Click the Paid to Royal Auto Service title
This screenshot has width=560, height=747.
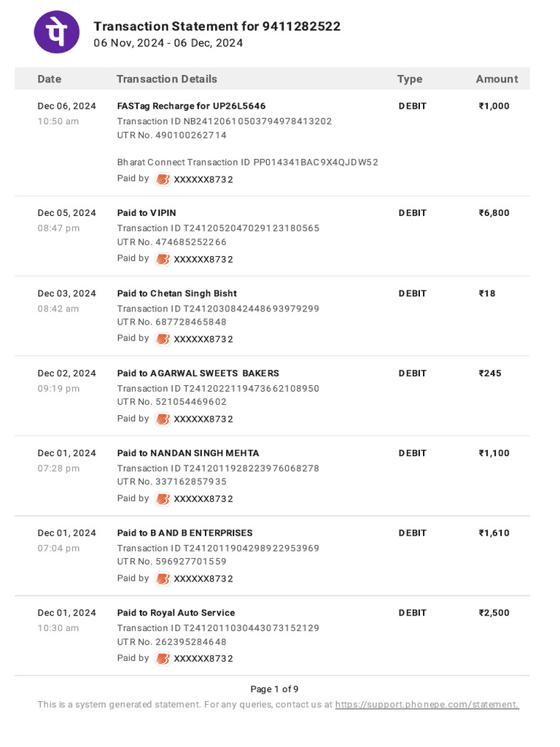(x=176, y=613)
